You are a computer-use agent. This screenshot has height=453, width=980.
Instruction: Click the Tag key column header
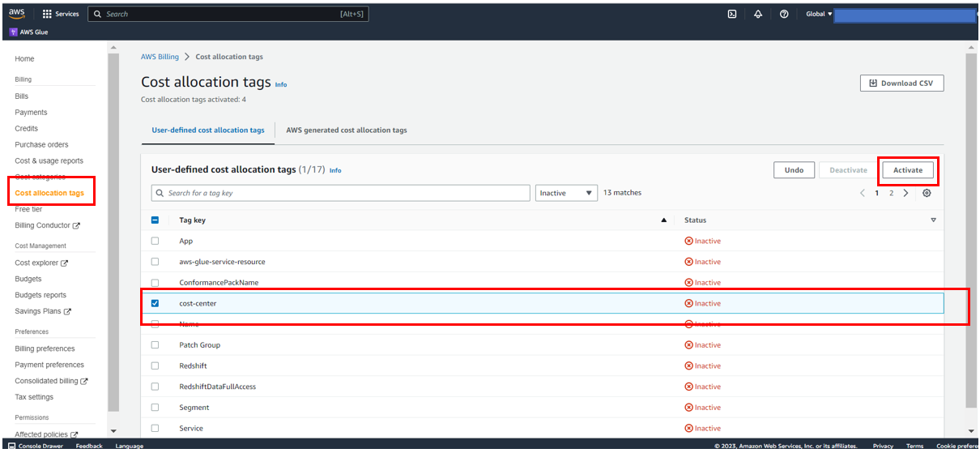[x=192, y=220]
